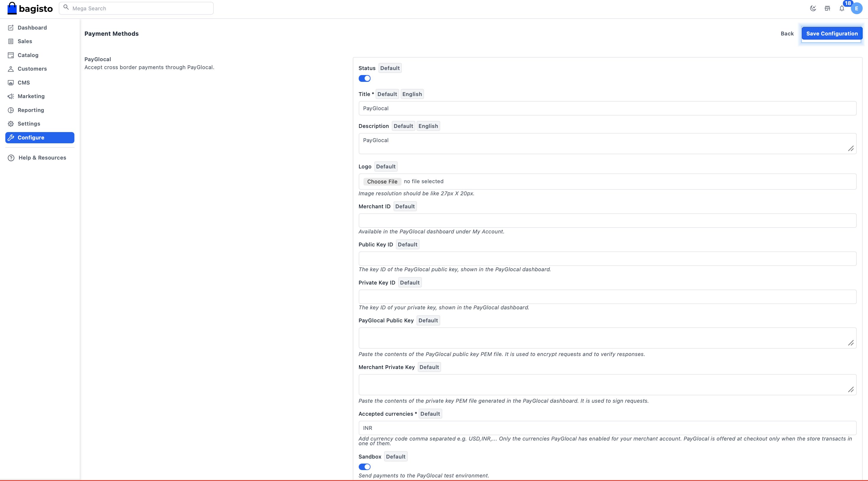This screenshot has width=868, height=481.
Task: Click the Default badge next to Private Key ID
Action: 410,283
